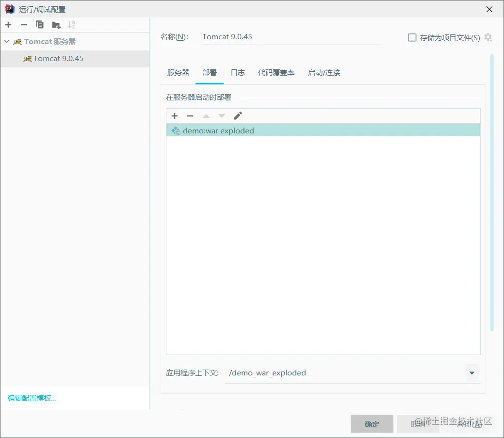Remove the selected run configuration

pos(24,25)
